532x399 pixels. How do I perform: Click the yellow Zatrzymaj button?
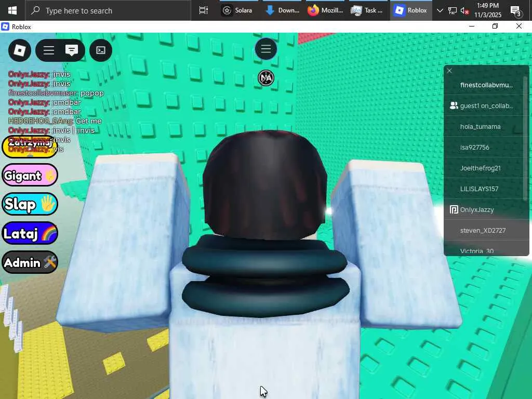pyautogui.click(x=30, y=147)
